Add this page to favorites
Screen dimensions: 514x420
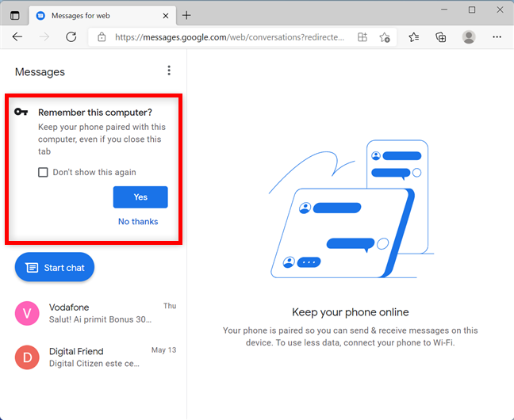tap(385, 37)
